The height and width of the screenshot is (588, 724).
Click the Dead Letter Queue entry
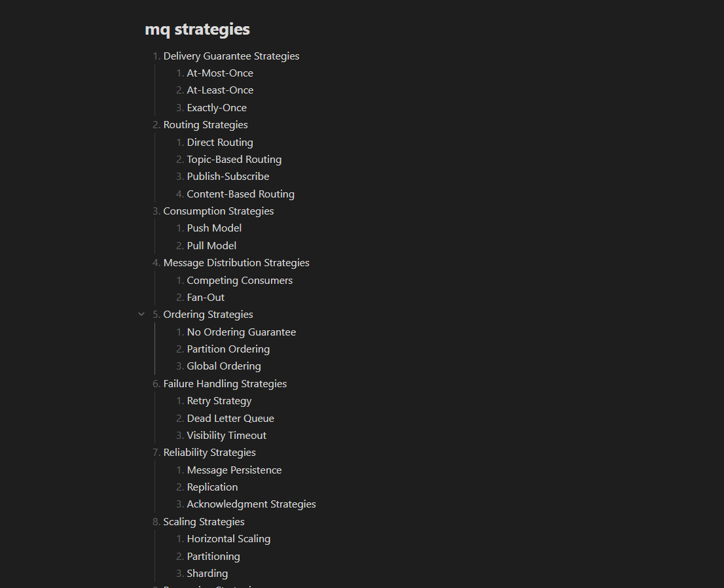pos(230,419)
